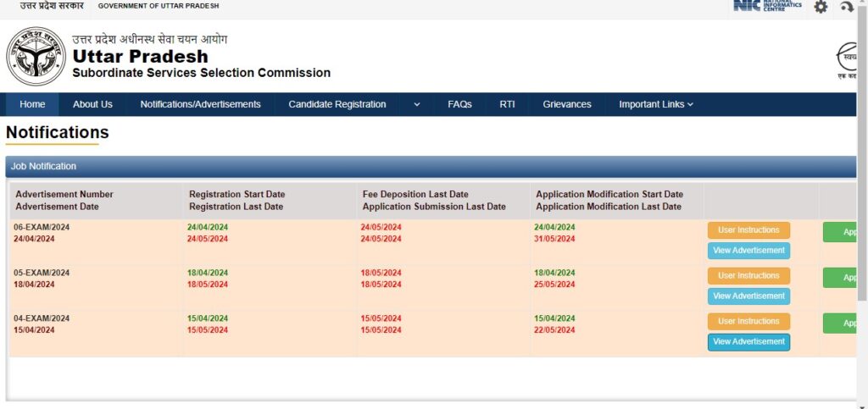Click the Government of Uttar Pradesh text
This screenshot has height=409, width=868.
pos(159,6)
